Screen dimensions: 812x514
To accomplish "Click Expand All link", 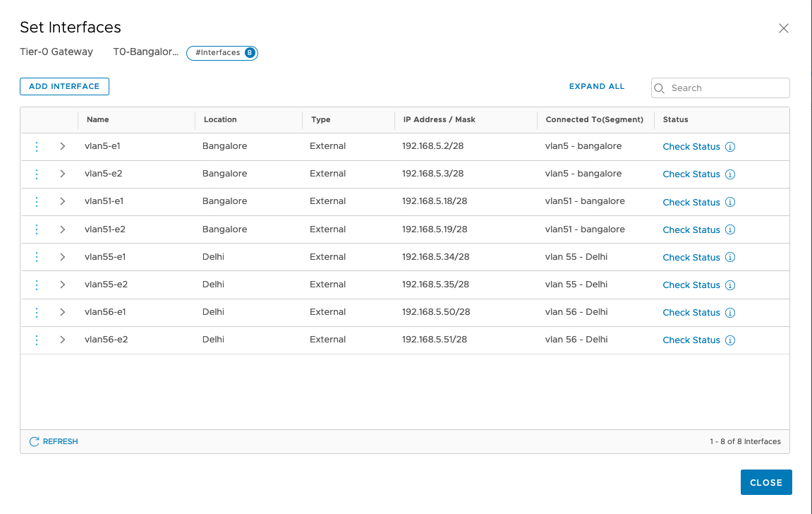I will pos(597,87).
